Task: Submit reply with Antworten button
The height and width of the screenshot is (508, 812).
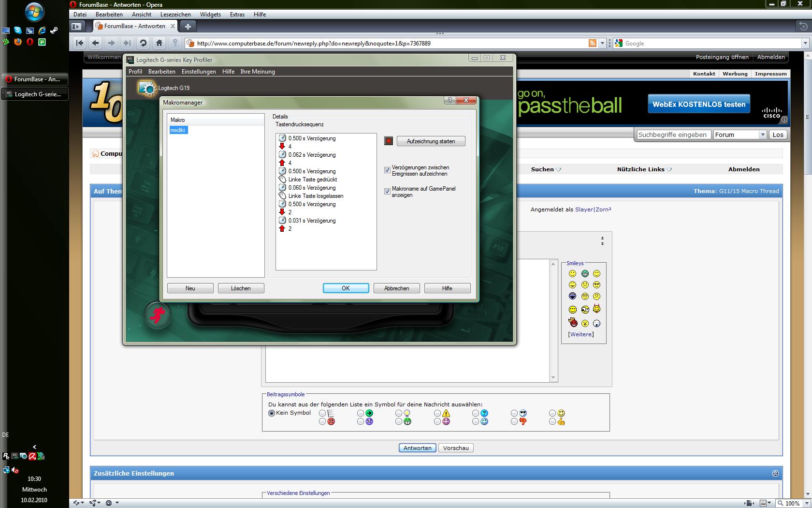Action: (418, 448)
